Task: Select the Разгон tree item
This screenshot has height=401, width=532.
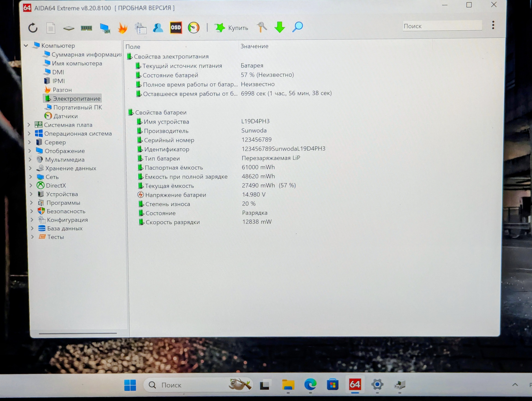Action: click(58, 90)
